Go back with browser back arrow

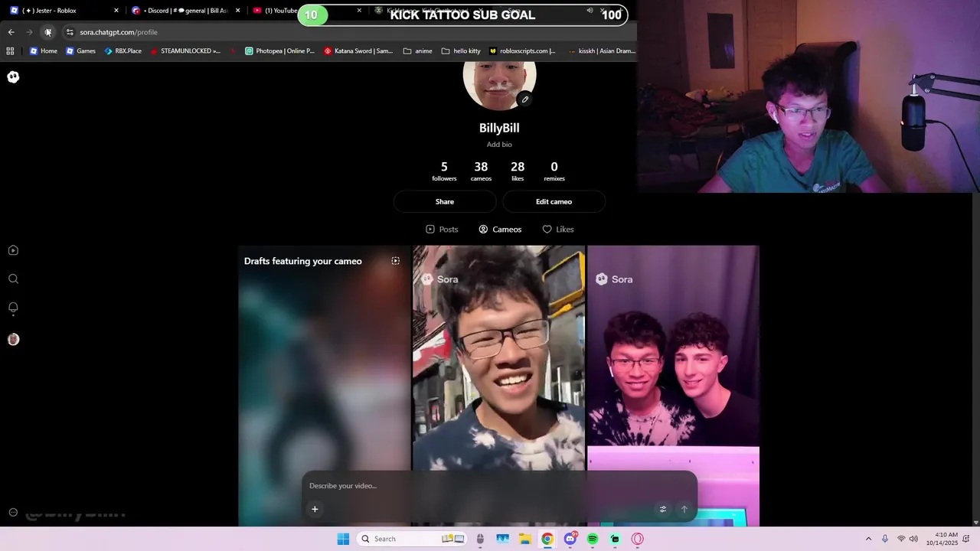point(11,32)
